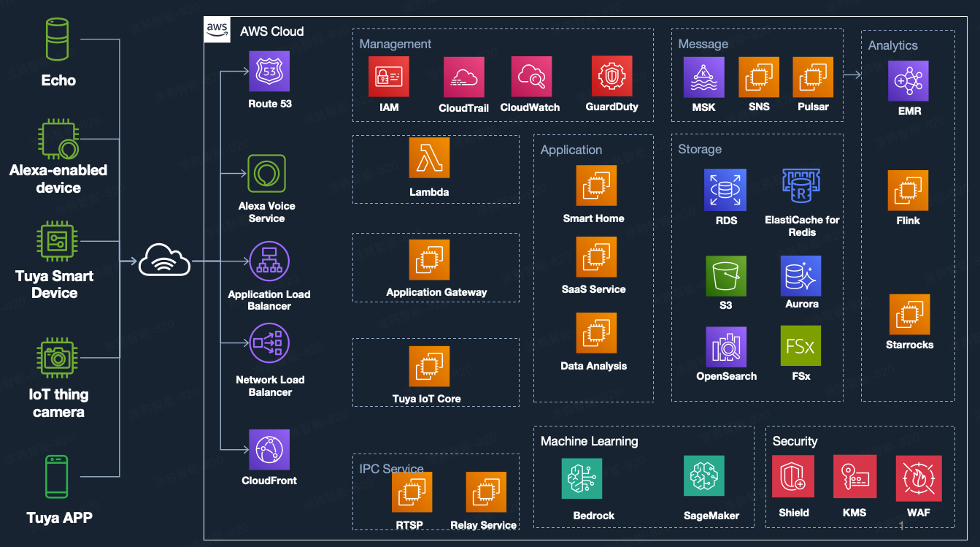Select the GuardDuty icon

click(611, 77)
